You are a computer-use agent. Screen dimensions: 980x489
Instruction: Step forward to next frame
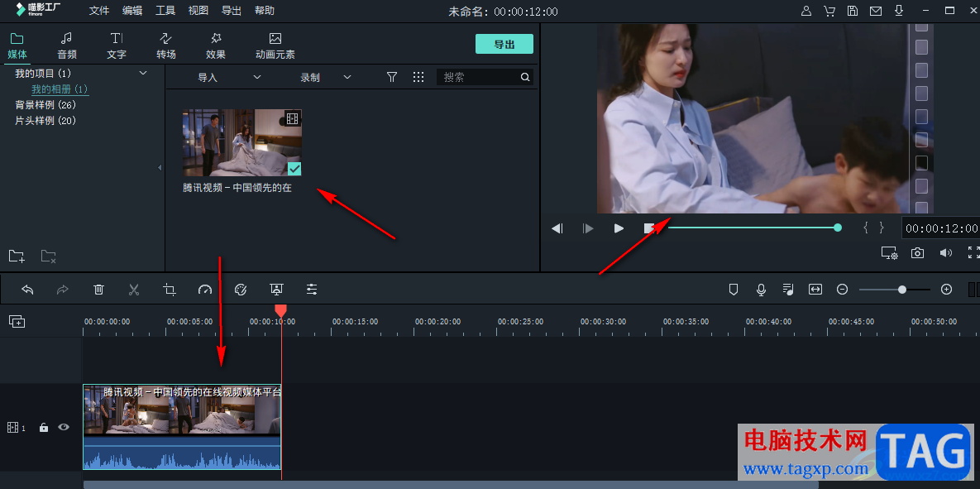[588, 228]
